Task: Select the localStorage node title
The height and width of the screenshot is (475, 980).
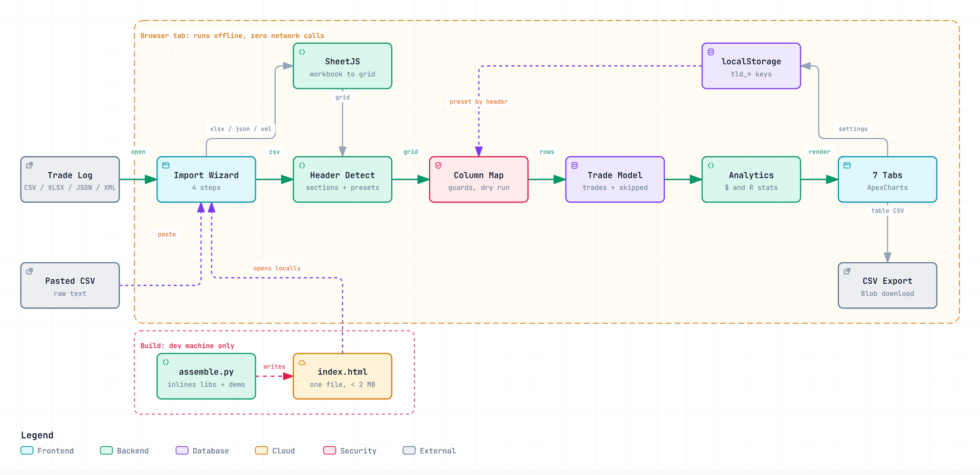Action: pyautogui.click(x=751, y=62)
